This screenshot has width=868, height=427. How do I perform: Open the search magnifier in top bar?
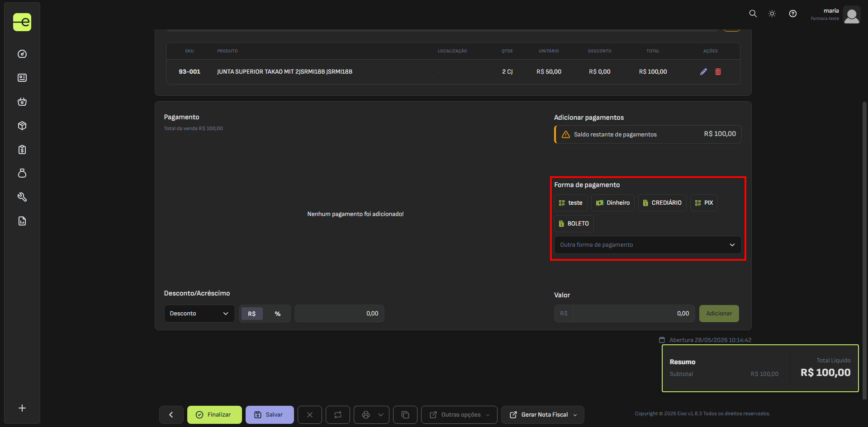[753, 14]
